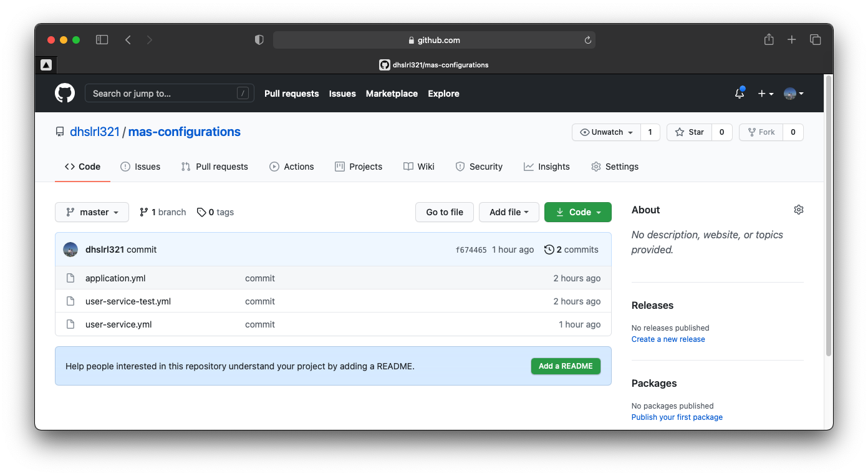This screenshot has height=476, width=868.
Task: Click the commit author avatar
Action: (x=70, y=250)
